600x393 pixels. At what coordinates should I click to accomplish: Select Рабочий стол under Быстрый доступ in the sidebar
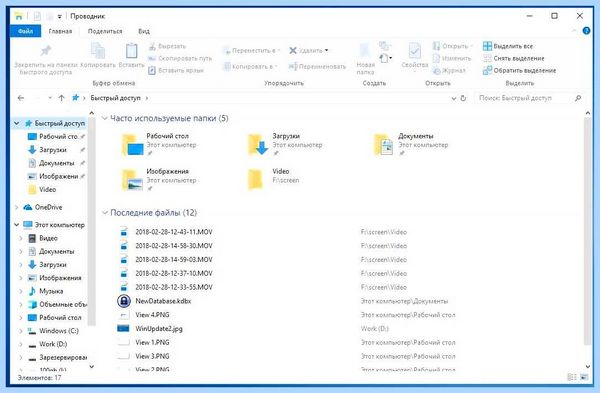pos(56,137)
